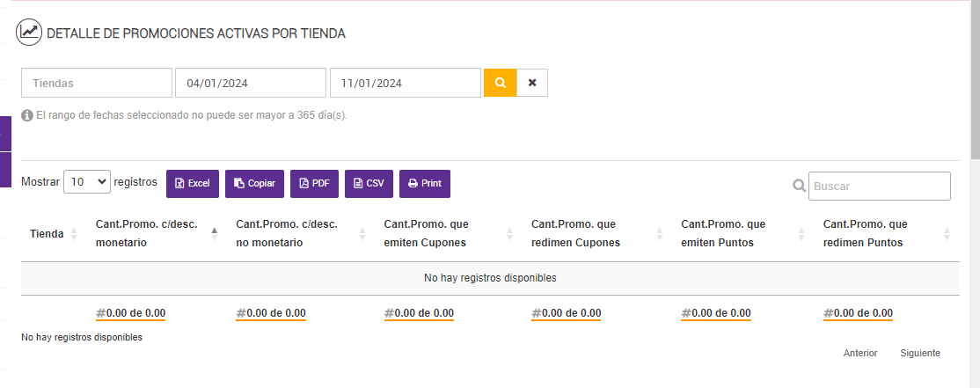This screenshot has height=388, width=980.
Task: Copy table with Copiar button
Action: pyautogui.click(x=254, y=184)
